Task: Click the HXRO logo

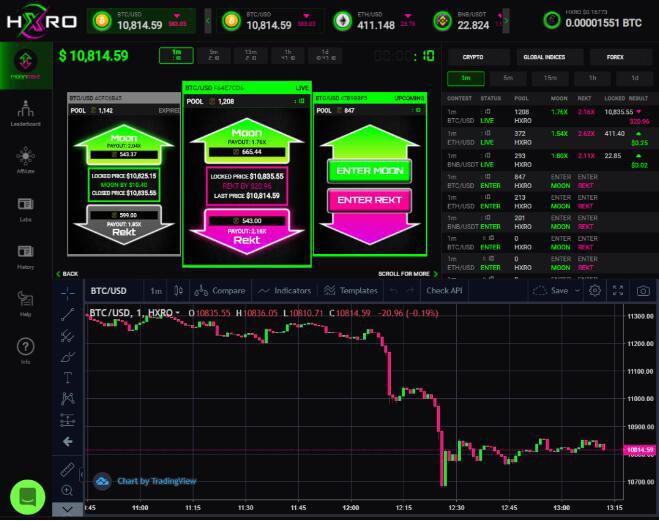Action: point(41,21)
